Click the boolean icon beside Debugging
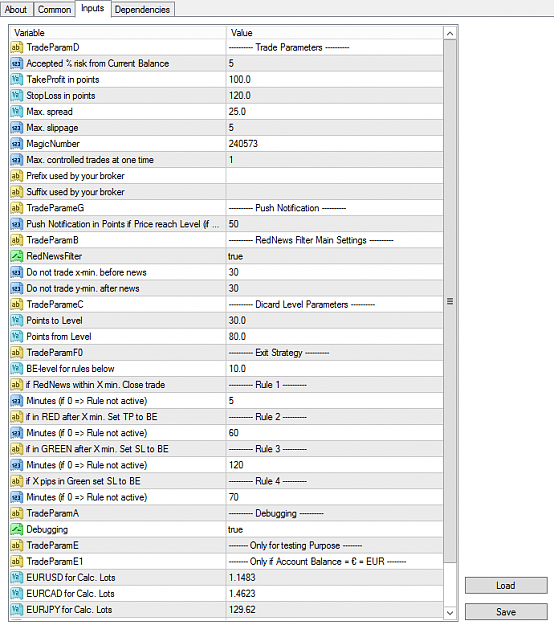Screen dimensions: 554x625 [16, 529]
